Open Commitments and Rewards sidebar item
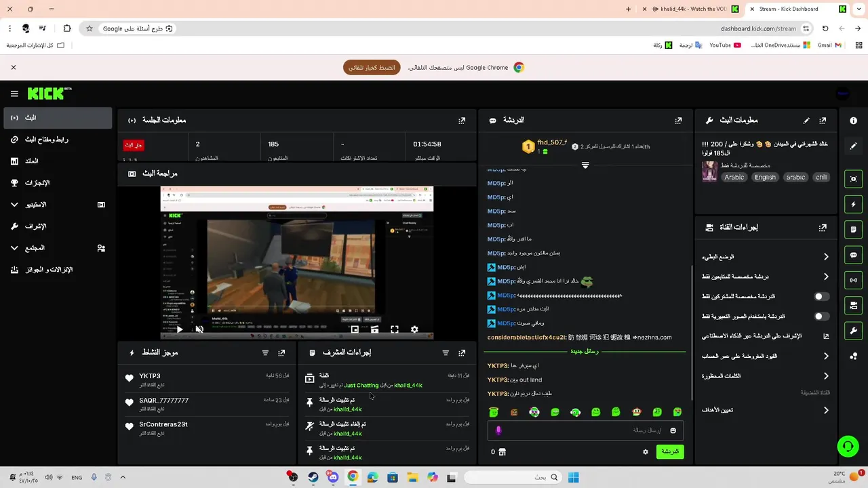The width and height of the screenshot is (868, 488). pyautogui.click(x=57, y=270)
